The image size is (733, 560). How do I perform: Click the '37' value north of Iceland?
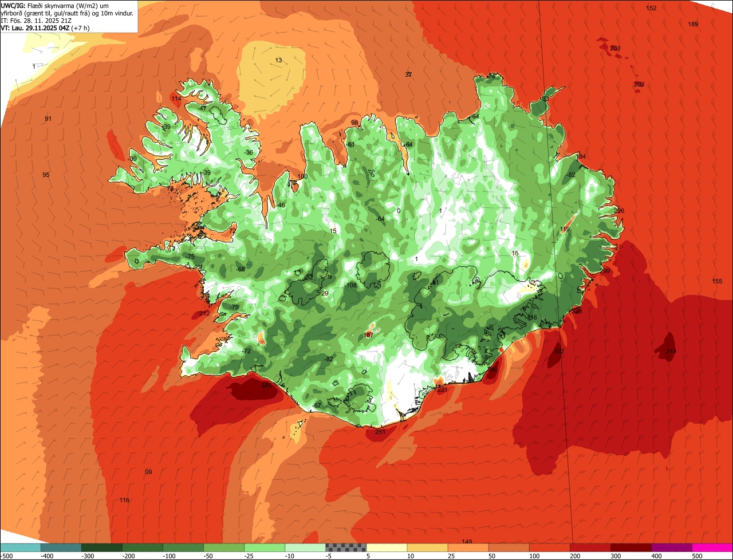(408, 74)
